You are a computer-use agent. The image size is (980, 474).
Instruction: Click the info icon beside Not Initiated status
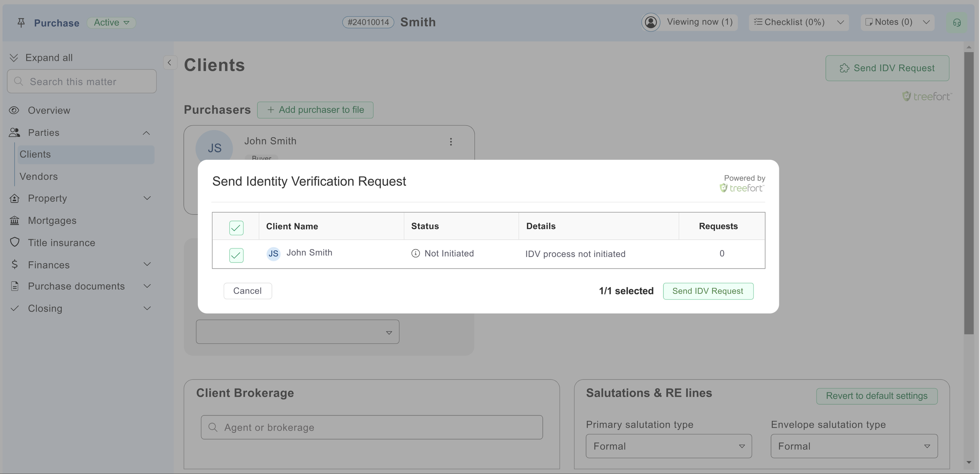click(x=416, y=253)
